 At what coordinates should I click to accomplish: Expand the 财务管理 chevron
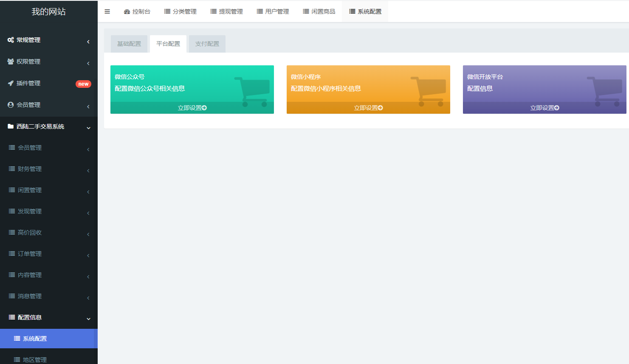[x=88, y=171]
